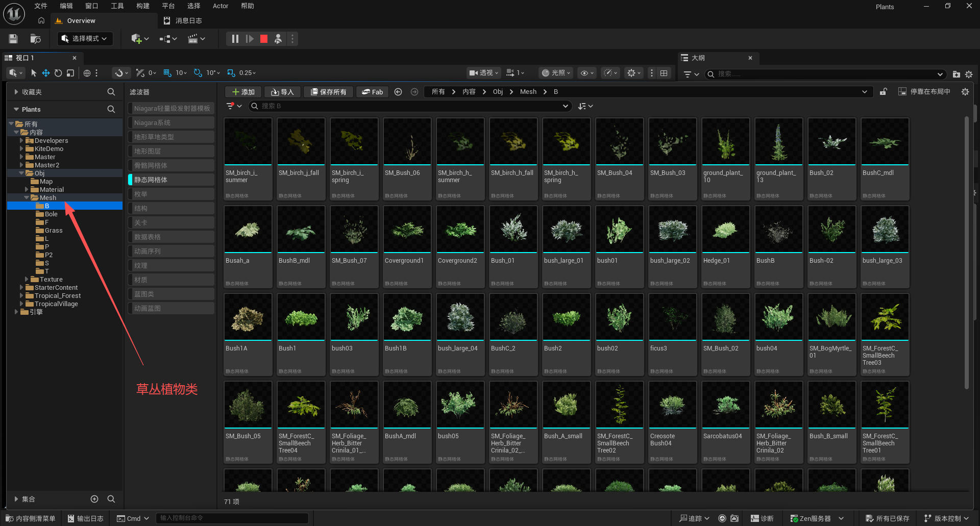Open the 光照 view mode dropdown

click(556, 73)
